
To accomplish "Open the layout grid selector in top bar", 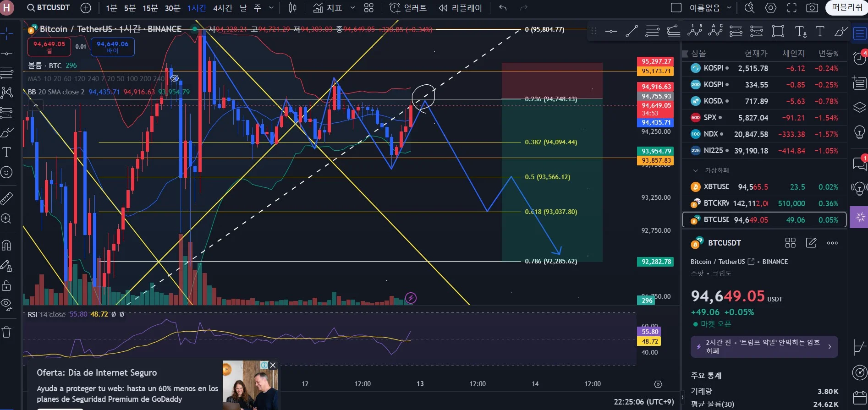I will click(x=369, y=8).
